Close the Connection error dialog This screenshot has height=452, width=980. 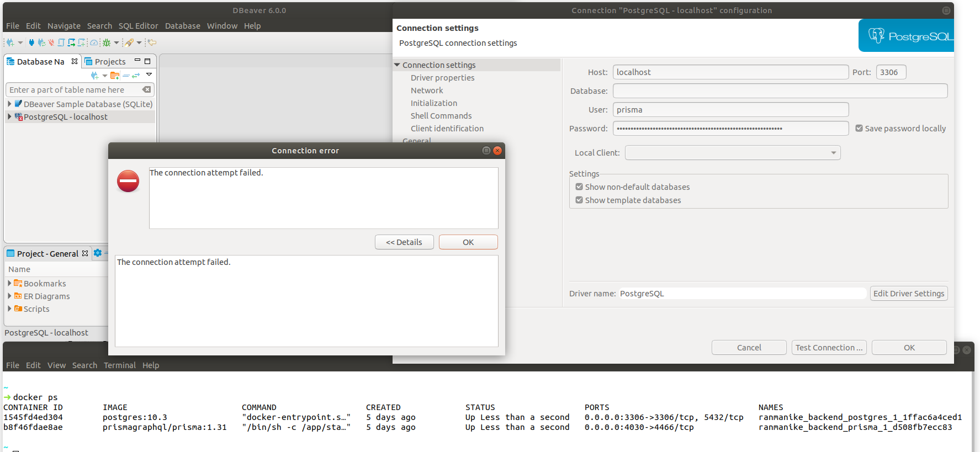point(497,151)
